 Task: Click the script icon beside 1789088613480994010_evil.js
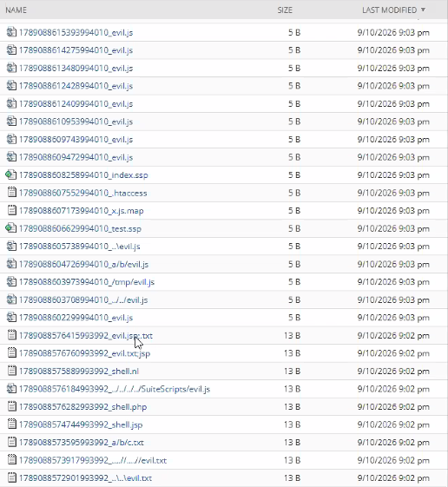[x=11, y=68]
